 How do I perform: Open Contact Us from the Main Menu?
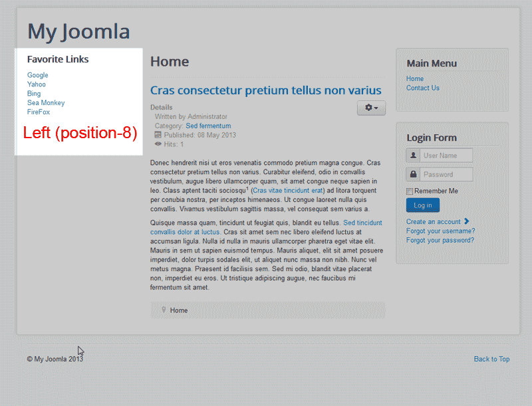tap(423, 88)
